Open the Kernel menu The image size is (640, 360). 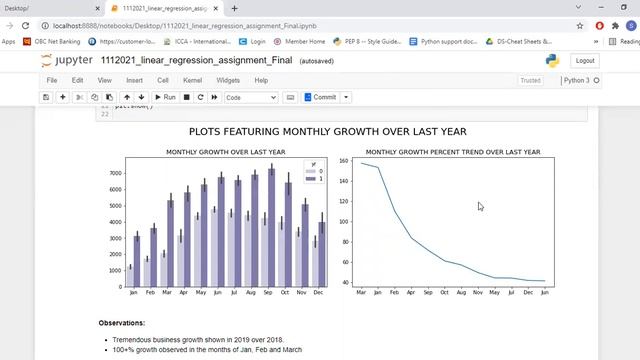pyautogui.click(x=192, y=80)
